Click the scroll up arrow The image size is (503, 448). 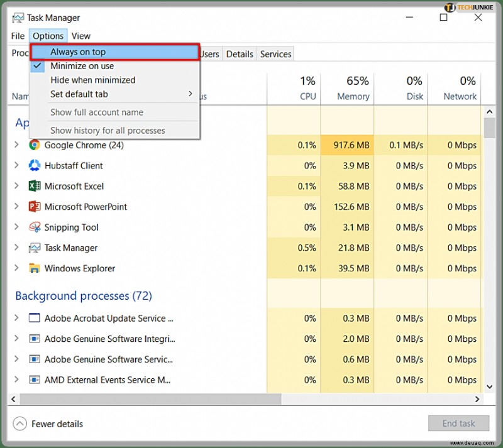489,112
